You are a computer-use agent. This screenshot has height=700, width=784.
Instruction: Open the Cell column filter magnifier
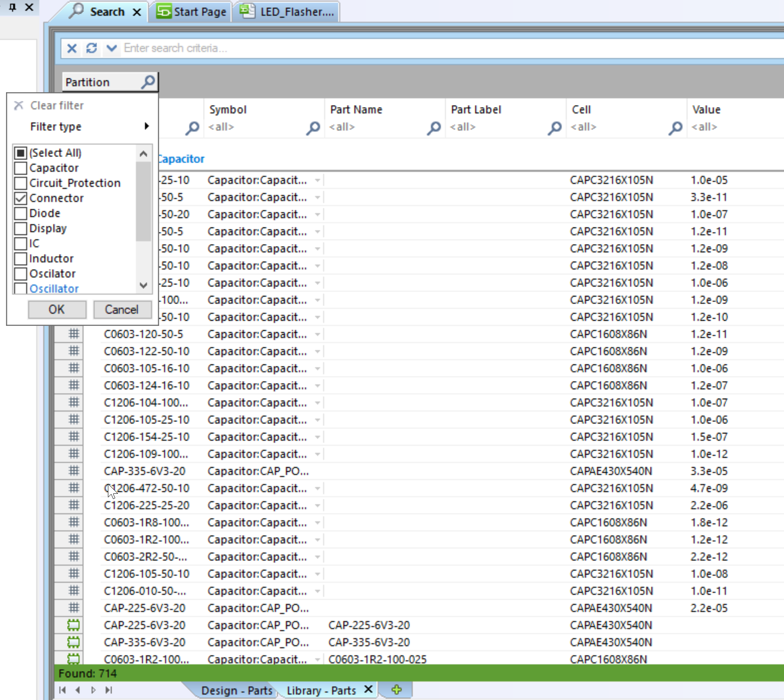click(x=675, y=128)
